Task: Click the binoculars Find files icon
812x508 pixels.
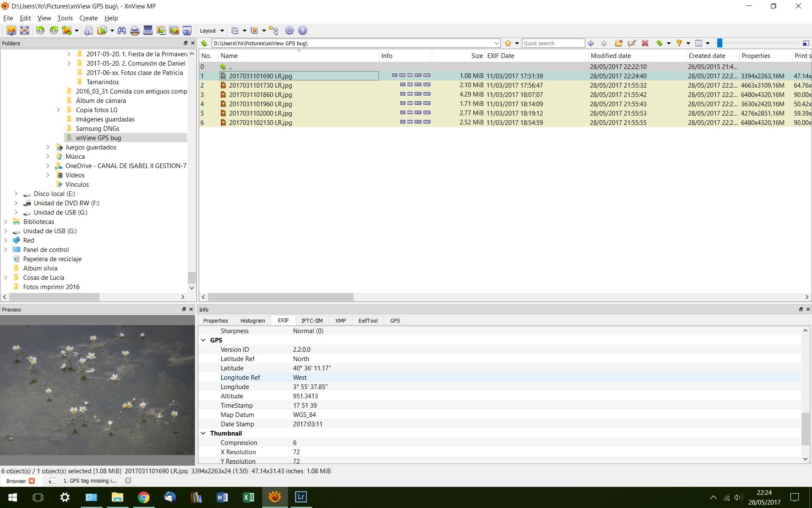Action: point(122,30)
